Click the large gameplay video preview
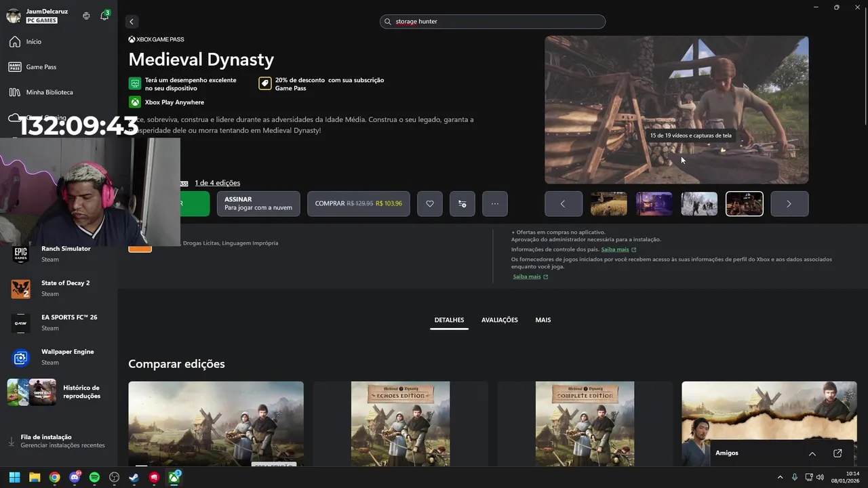 (x=677, y=110)
